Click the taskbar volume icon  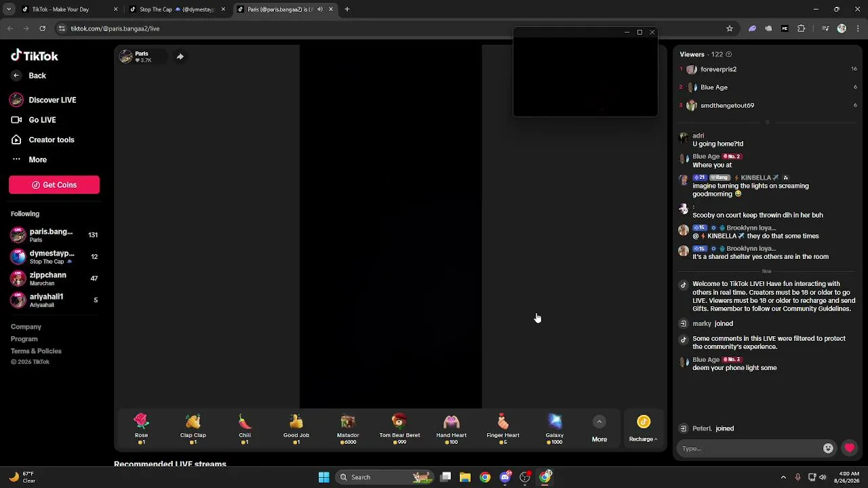[823, 477]
